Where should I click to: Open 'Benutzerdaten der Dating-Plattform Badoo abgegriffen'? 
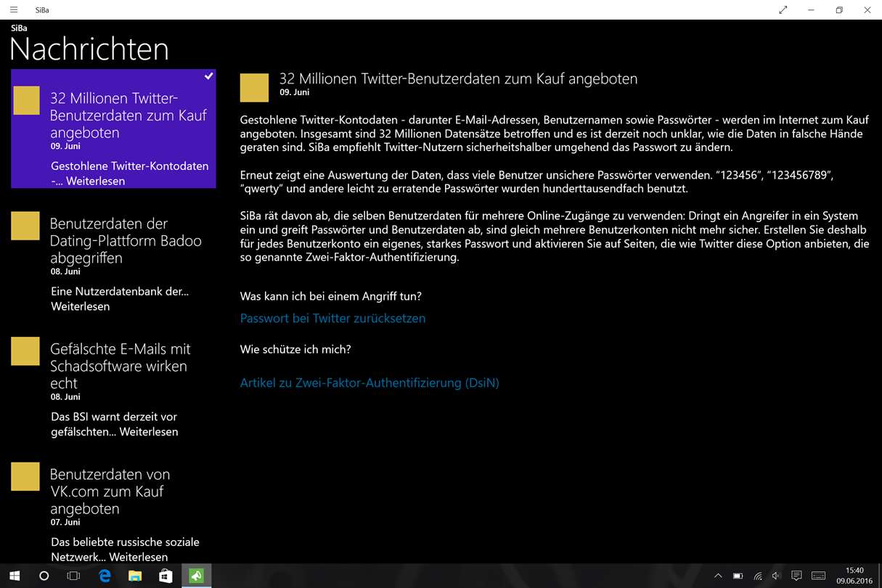click(x=126, y=240)
